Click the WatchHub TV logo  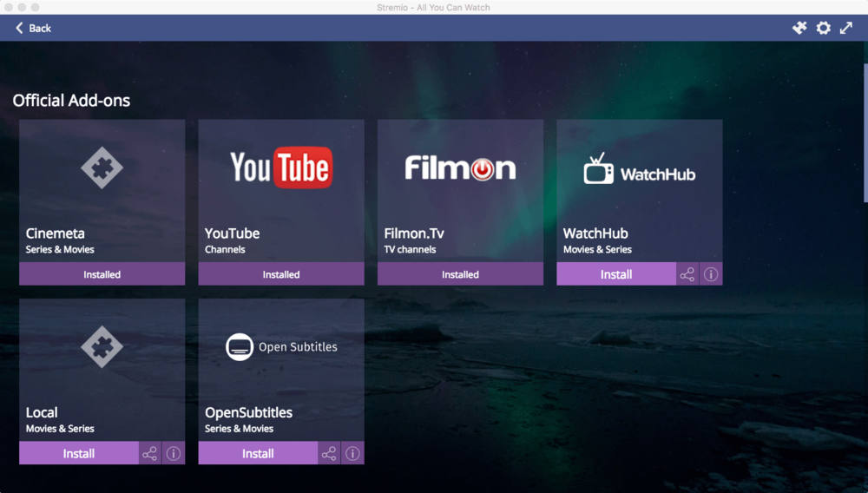click(x=640, y=168)
